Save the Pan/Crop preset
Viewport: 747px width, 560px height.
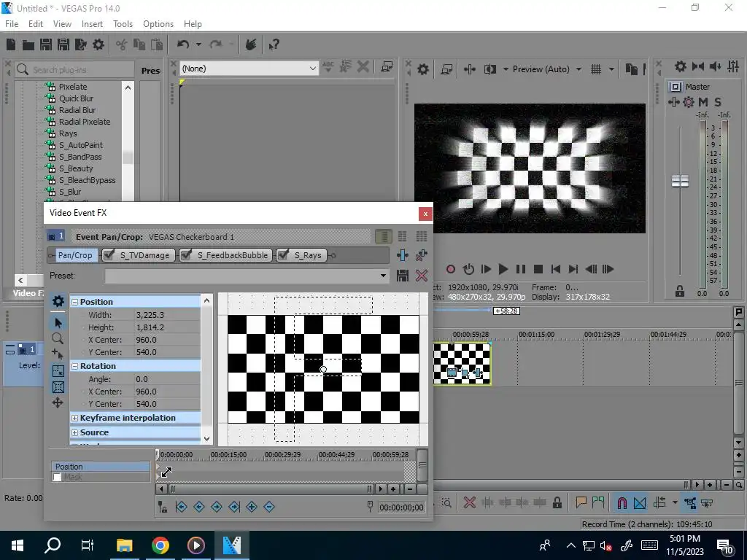403,276
